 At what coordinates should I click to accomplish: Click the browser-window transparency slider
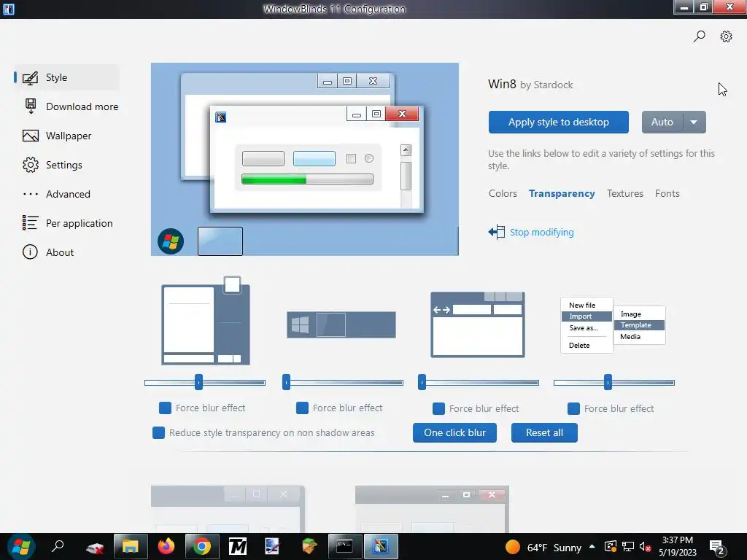[x=479, y=382]
